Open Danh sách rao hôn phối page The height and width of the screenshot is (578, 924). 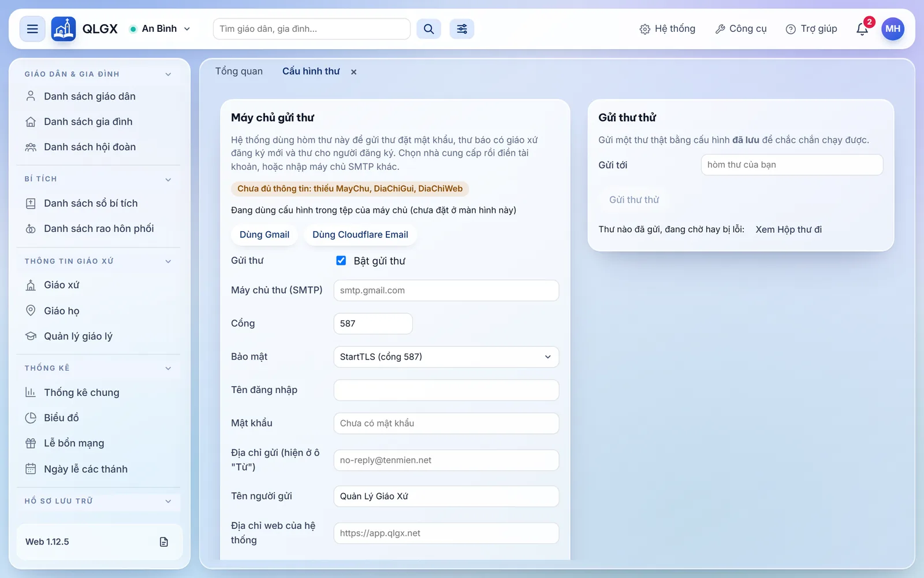tap(98, 229)
